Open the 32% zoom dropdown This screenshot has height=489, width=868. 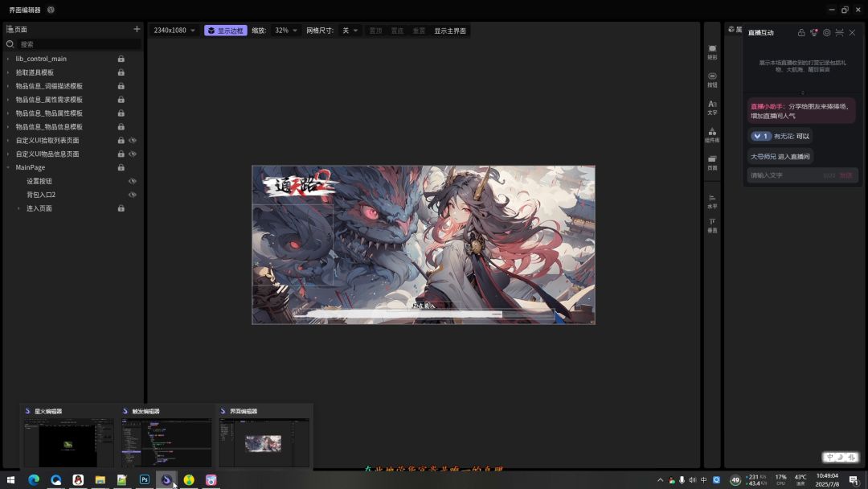click(286, 31)
